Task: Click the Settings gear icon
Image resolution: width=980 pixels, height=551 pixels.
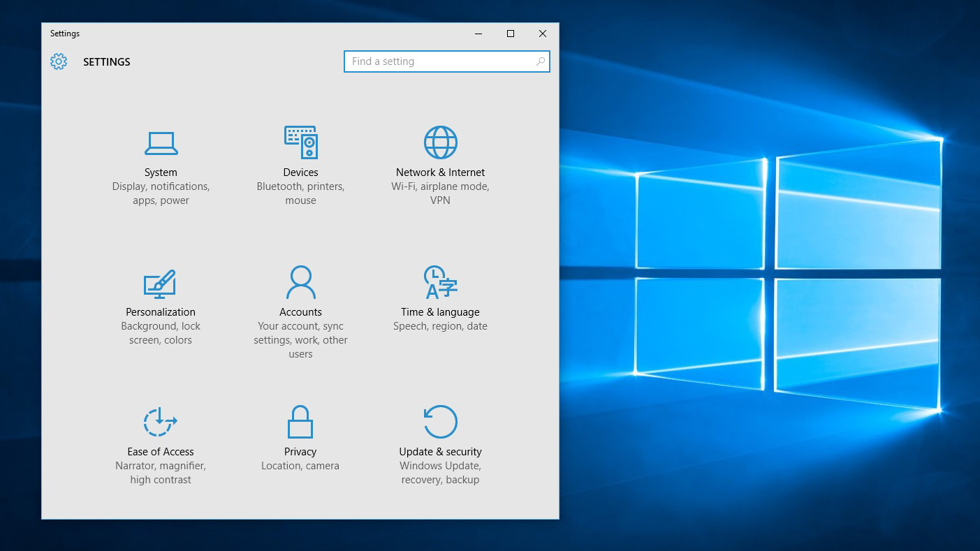Action: (x=59, y=61)
